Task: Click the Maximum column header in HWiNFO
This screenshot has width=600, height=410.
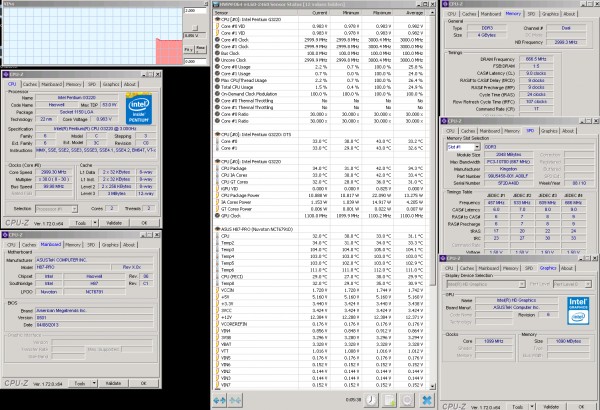Action: tap(378, 13)
